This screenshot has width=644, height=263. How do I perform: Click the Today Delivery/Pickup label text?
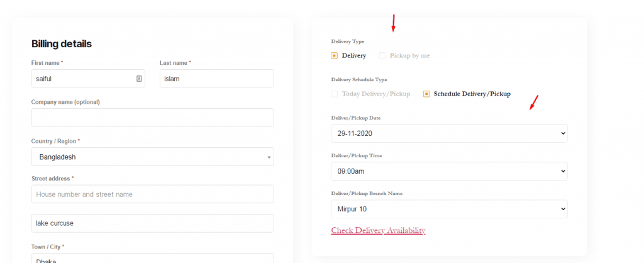pyautogui.click(x=376, y=94)
